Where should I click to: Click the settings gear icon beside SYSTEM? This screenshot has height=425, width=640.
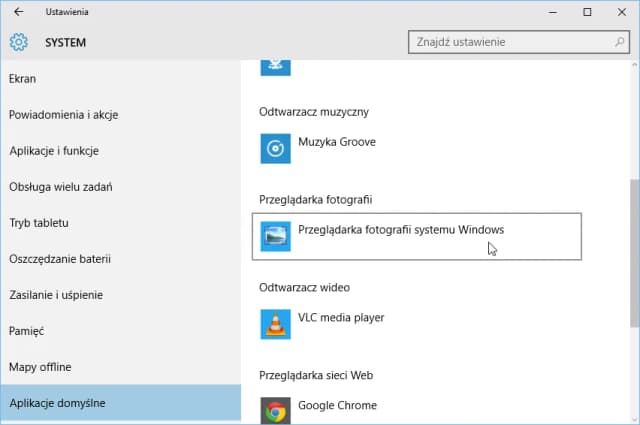18,43
